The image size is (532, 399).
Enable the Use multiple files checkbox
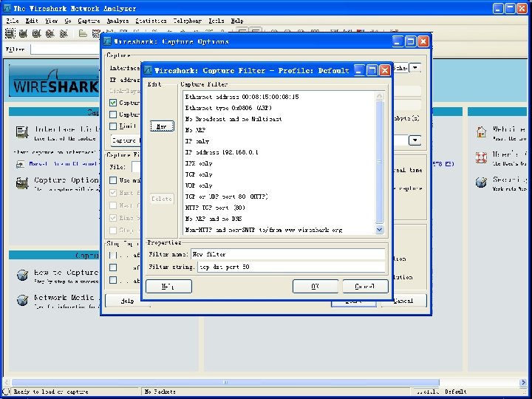tap(113, 180)
